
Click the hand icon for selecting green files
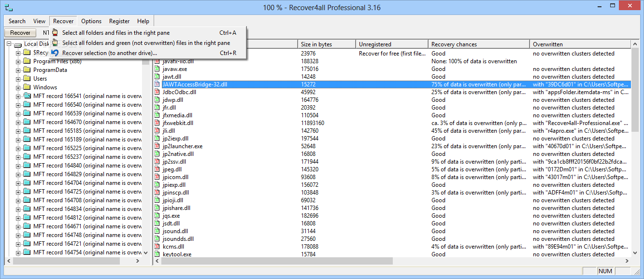(x=55, y=43)
